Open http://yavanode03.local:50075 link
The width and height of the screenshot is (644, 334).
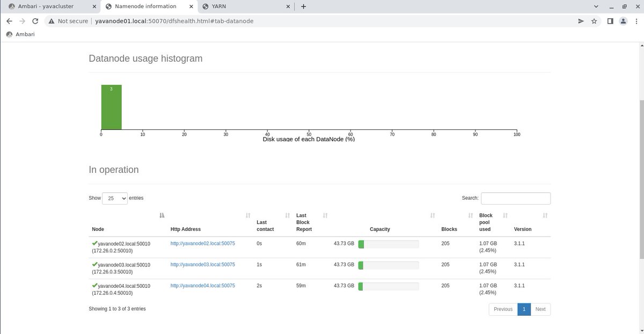tap(202, 265)
